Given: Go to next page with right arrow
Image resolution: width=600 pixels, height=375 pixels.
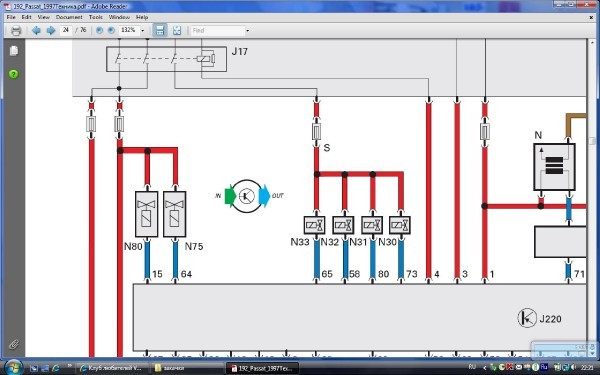Looking at the screenshot, I should (x=51, y=30).
